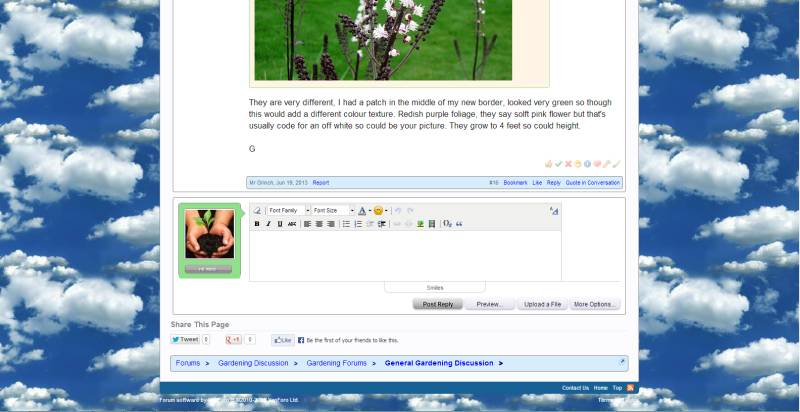
Task: Click the unordered bullet list icon
Action: (346, 224)
